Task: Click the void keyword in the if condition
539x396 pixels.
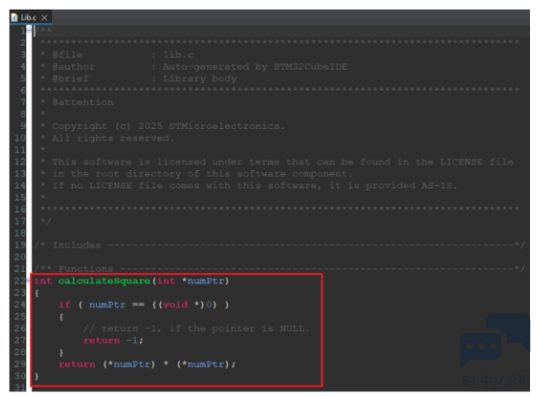Action: (175, 305)
